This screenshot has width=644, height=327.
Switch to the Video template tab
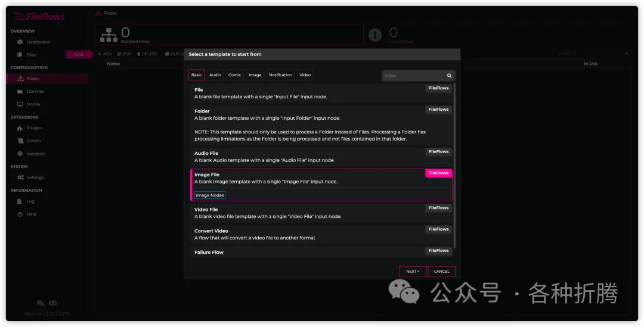(x=305, y=74)
